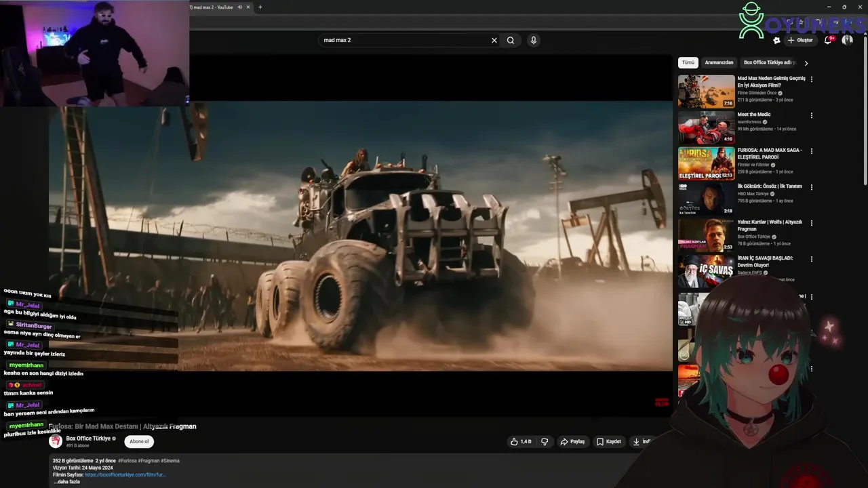The height and width of the screenshot is (488, 868).
Task: Like the video (1,4 B)
Action: [x=521, y=441]
